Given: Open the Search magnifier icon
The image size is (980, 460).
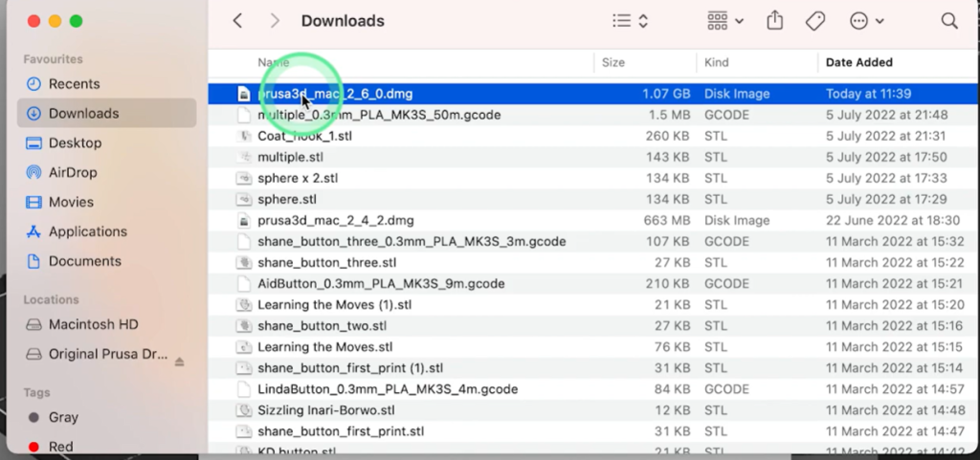Looking at the screenshot, I should (x=948, y=21).
